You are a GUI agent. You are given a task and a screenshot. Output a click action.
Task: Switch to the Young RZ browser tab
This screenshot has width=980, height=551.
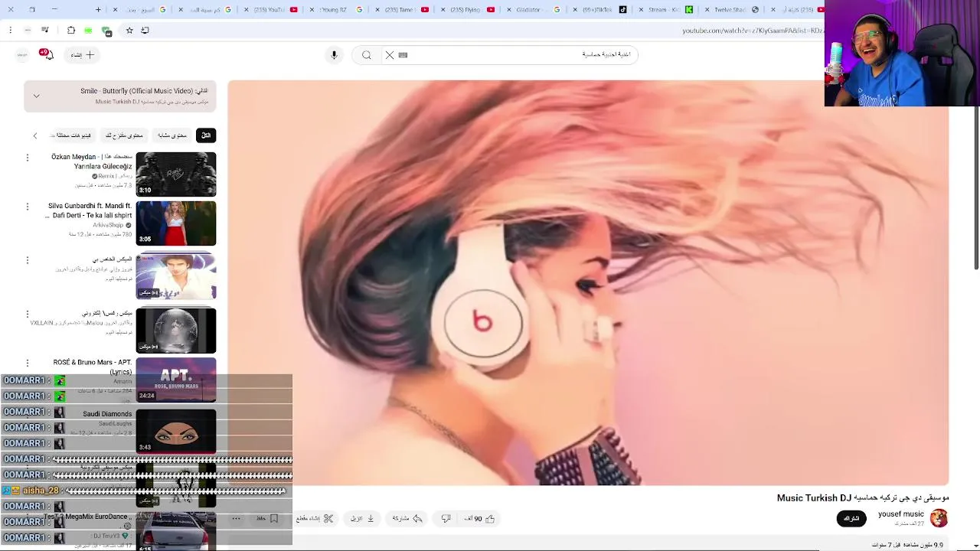pos(335,9)
